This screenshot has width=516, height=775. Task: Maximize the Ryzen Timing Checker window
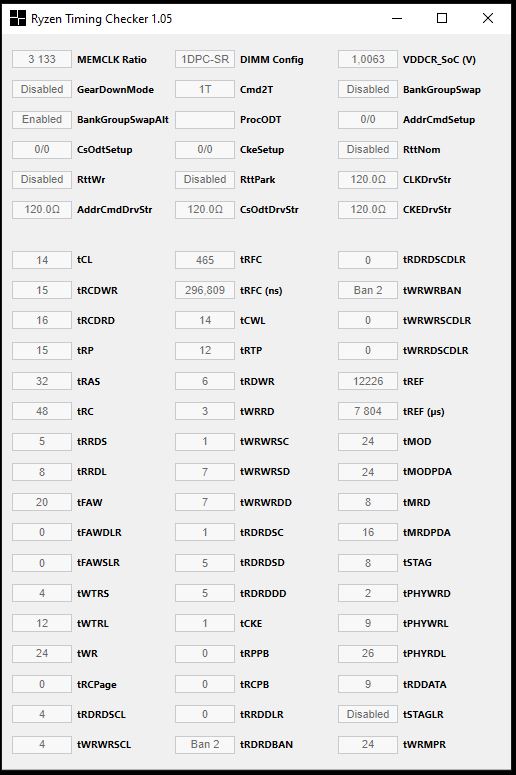tap(442, 18)
